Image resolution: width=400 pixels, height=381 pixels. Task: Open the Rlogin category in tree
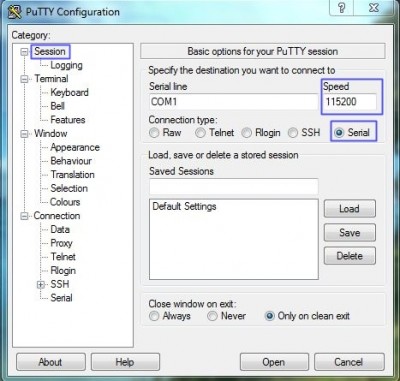pos(63,270)
